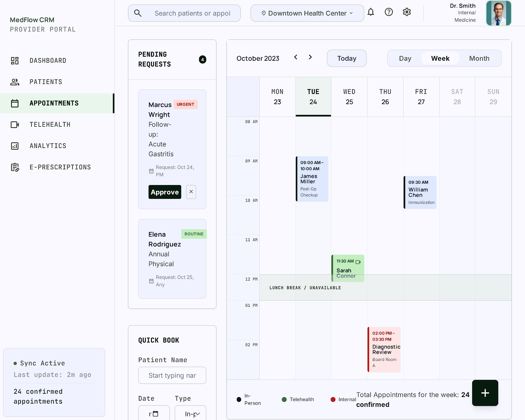Open Elena Rodriguez Annual Physical request
This screenshot has height=420, width=525.
tap(172, 259)
